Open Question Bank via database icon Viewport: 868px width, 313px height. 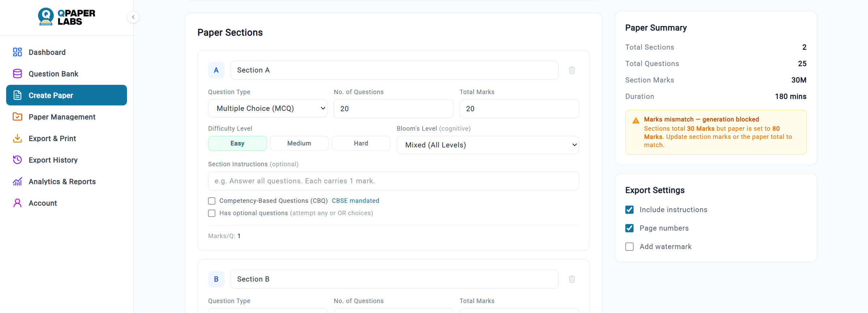point(17,74)
